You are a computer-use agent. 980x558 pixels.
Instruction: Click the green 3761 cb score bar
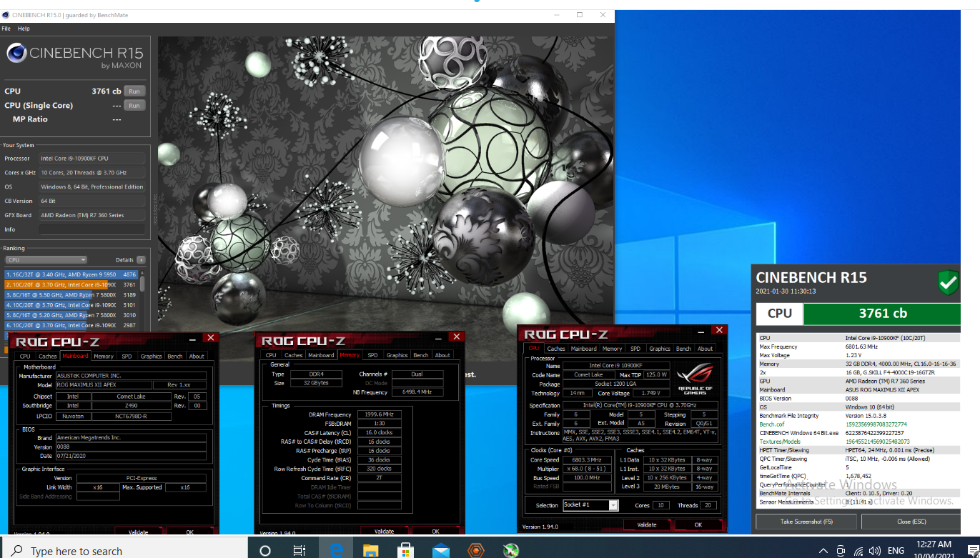[x=883, y=314]
